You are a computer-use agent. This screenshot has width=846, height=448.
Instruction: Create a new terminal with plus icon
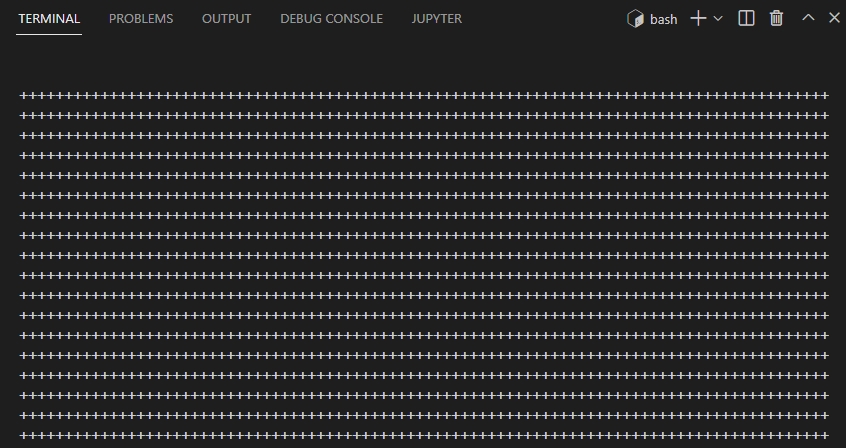pyautogui.click(x=698, y=19)
